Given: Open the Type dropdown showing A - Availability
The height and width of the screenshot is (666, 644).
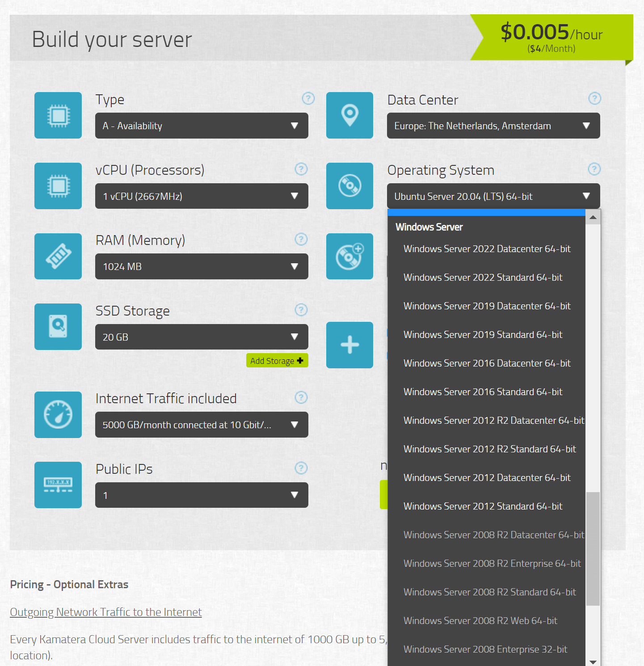Looking at the screenshot, I should pyautogui.click(x=202, y=126).
